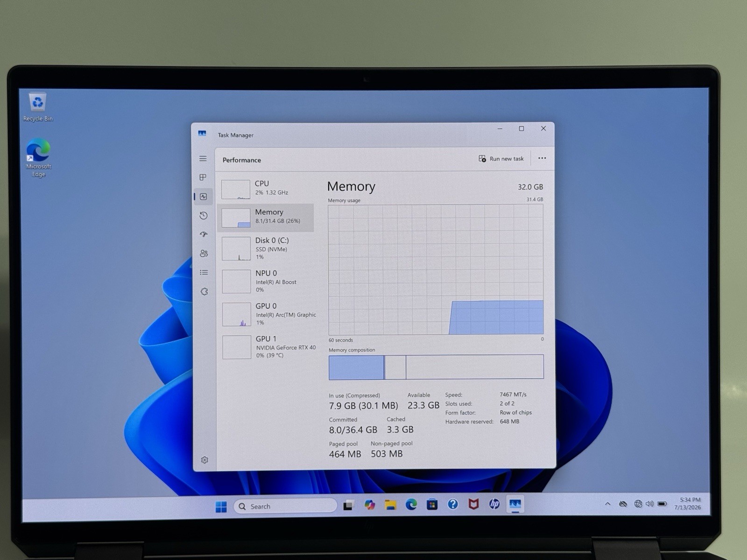Open the HP app on the taskbar
Viewport: 747px width, 560px height.
[x=494, y=504]
